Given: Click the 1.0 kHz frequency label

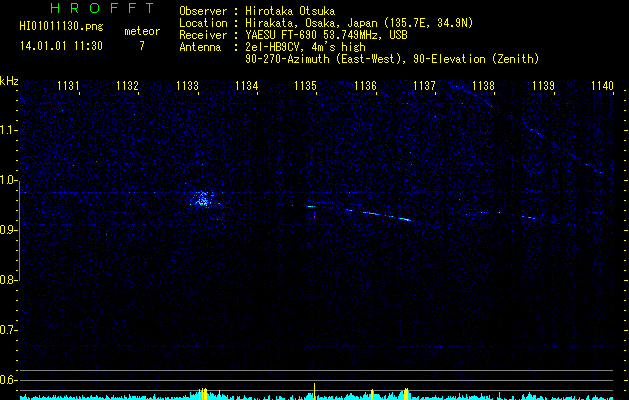Looking at the screenshot, I should pos(8,180).
